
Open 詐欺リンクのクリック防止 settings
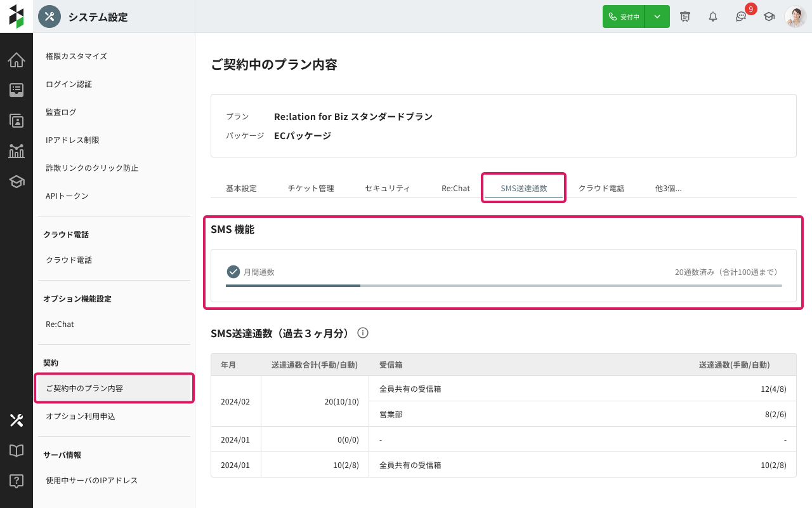[x=114, y=168]
